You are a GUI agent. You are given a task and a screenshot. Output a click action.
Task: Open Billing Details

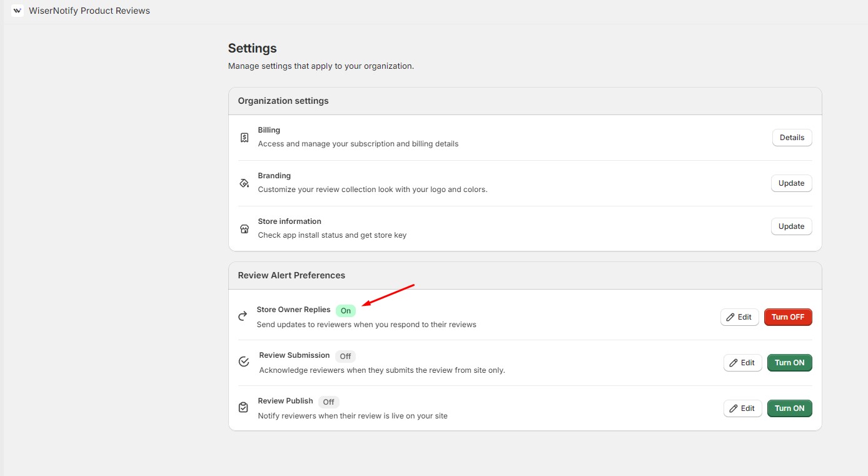point(792,138)
